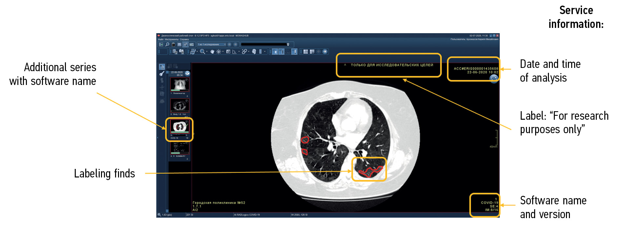Click the clipboard icon in top toolbar

[x=173, y=45]
